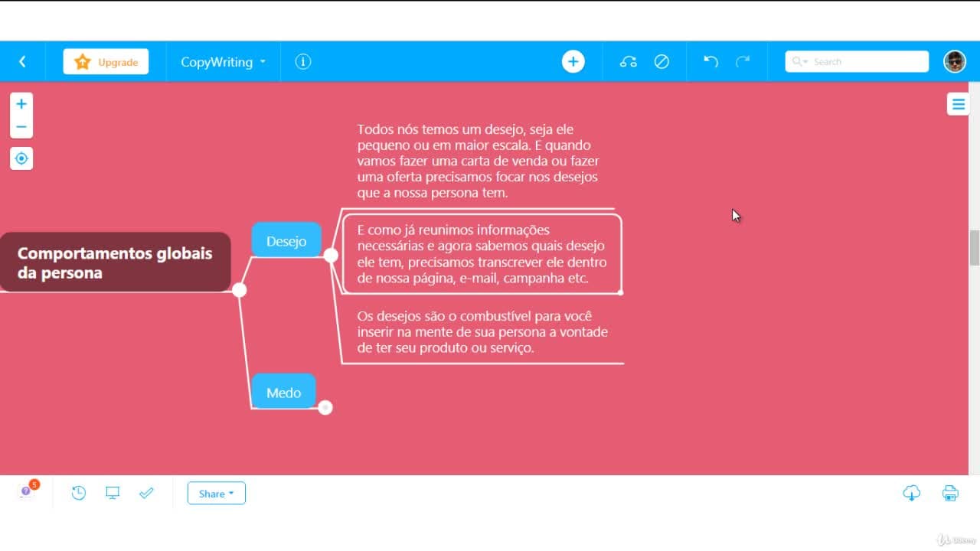Image resolution: width=980 pixels, height=551 pixels.
Task: Open the map info icon
Action: pos(303,62)
